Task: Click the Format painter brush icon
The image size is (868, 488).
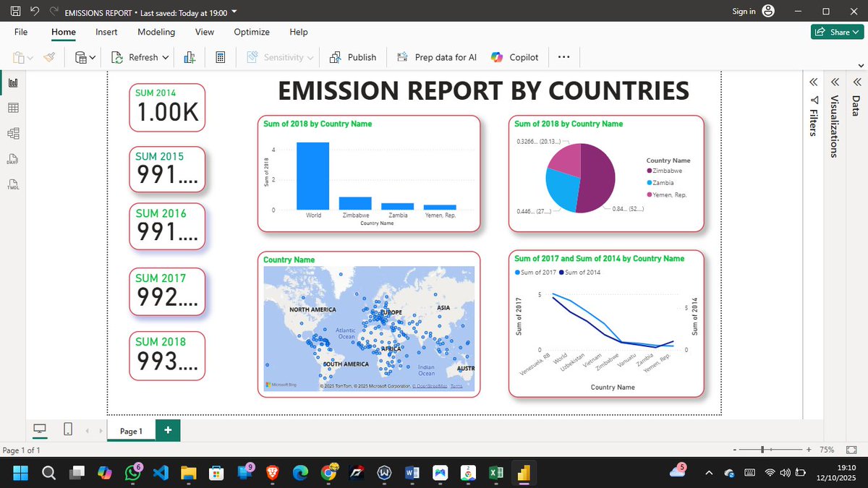Action: point(50,57)
